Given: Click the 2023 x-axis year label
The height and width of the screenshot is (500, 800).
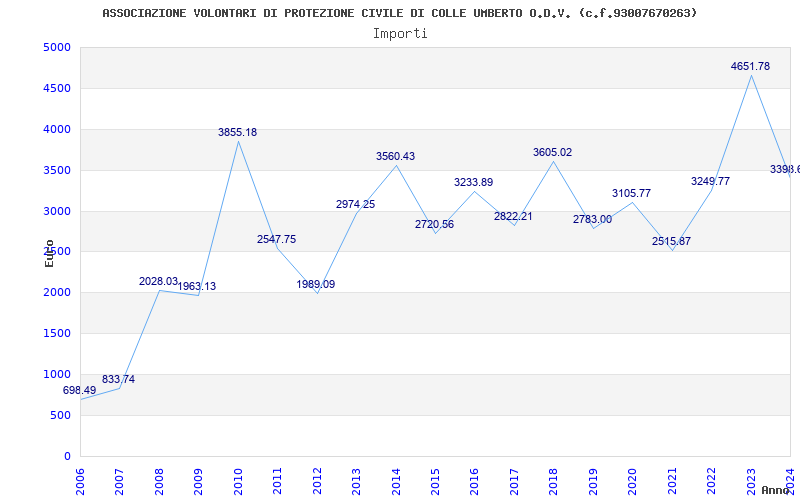Looking at the screenshot, I should click(751, 482).
